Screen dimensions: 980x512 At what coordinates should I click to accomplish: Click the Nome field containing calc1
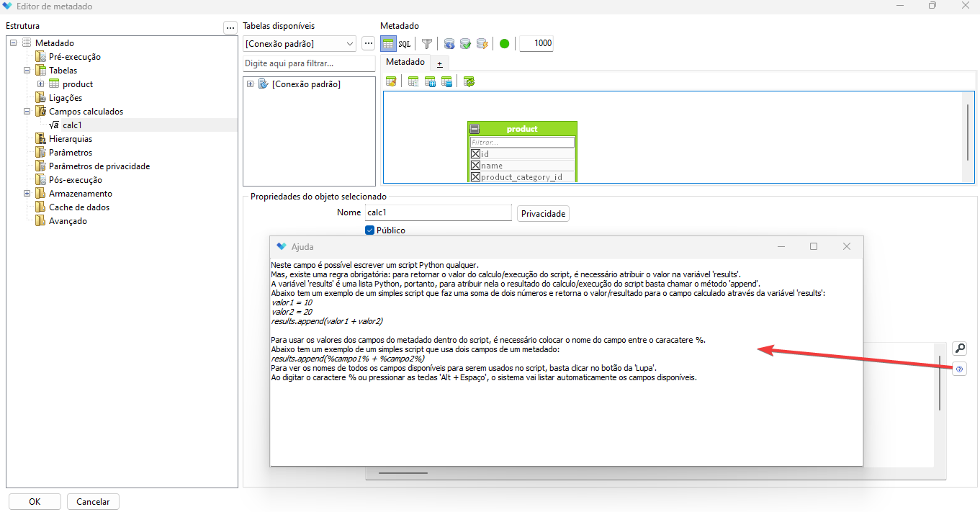tap(438, 213)
